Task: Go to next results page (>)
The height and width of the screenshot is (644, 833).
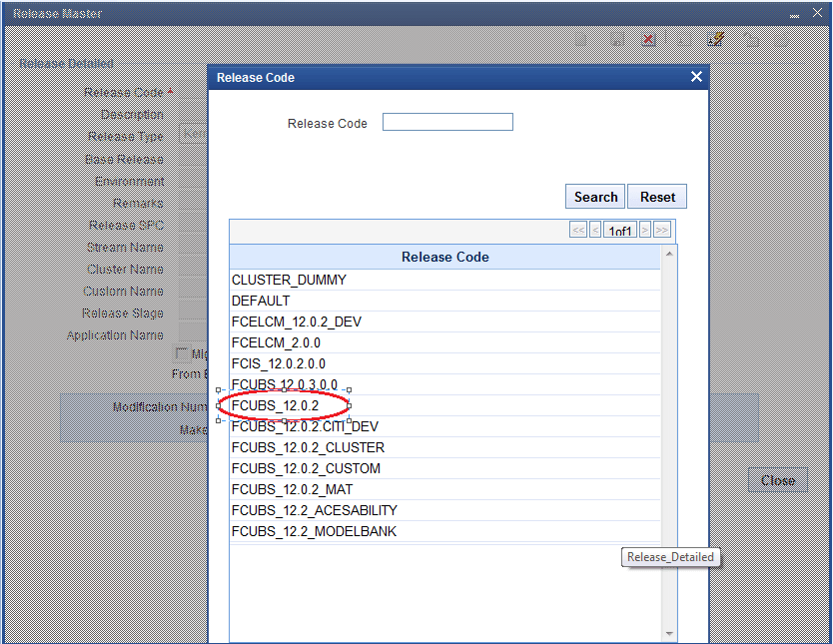Action: point(644,230)
